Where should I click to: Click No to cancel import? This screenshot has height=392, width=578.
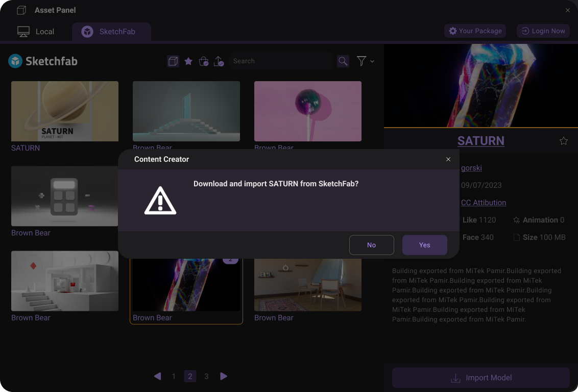(x=371, y=245)
